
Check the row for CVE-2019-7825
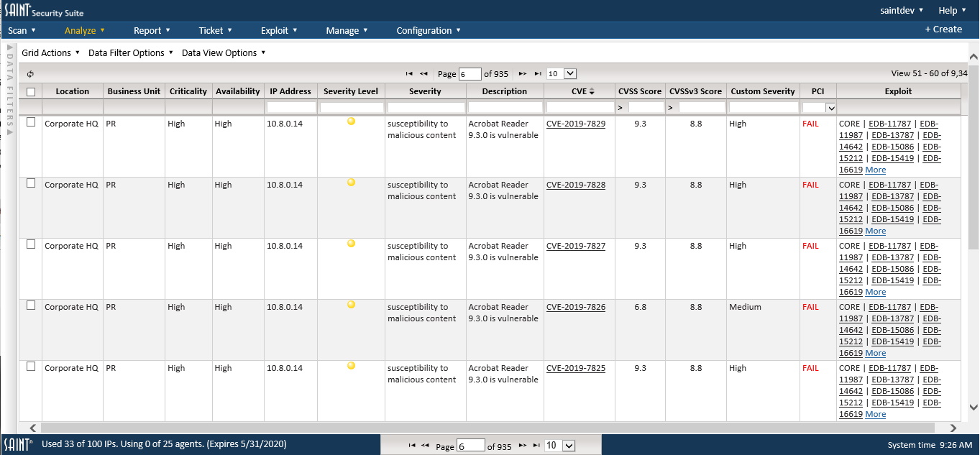pos(31,367)
